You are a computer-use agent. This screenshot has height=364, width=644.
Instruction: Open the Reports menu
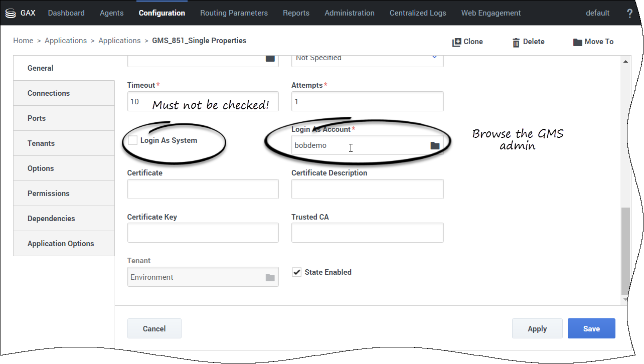tap(296, 13)
